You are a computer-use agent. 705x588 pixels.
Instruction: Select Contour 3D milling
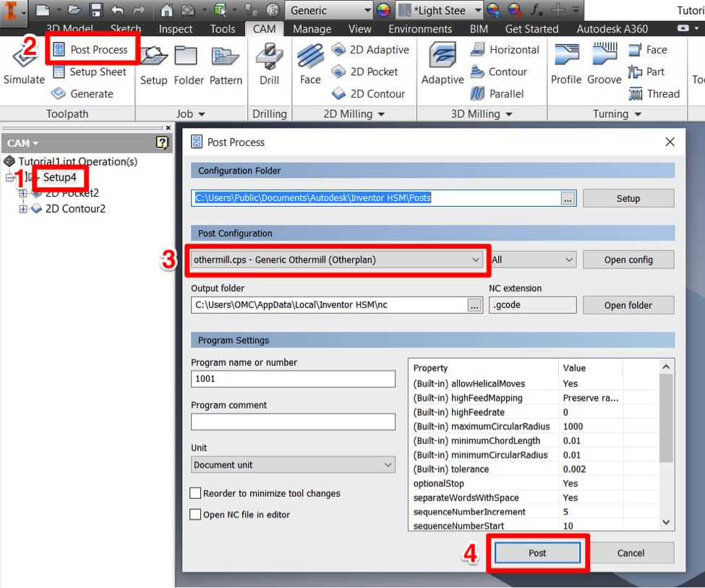tap(498, 72)
